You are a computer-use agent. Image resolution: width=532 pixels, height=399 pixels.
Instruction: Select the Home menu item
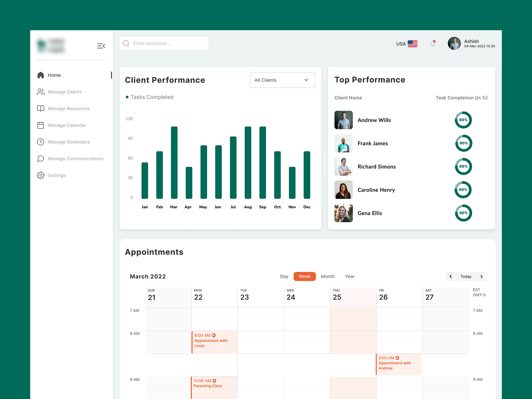pos(54,75)
